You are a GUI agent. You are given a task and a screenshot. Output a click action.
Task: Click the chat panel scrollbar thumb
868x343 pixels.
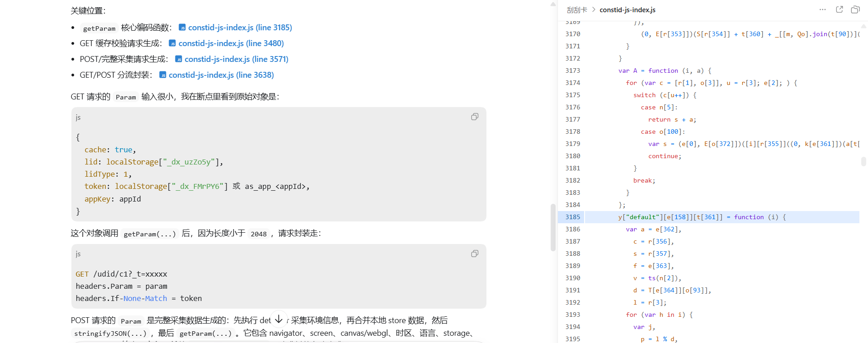click(553, 227)
